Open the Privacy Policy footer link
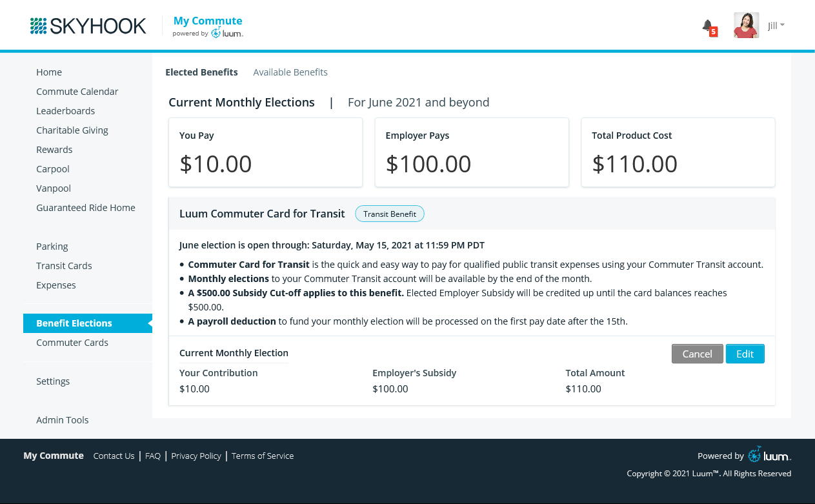 [x=196, y=456]
